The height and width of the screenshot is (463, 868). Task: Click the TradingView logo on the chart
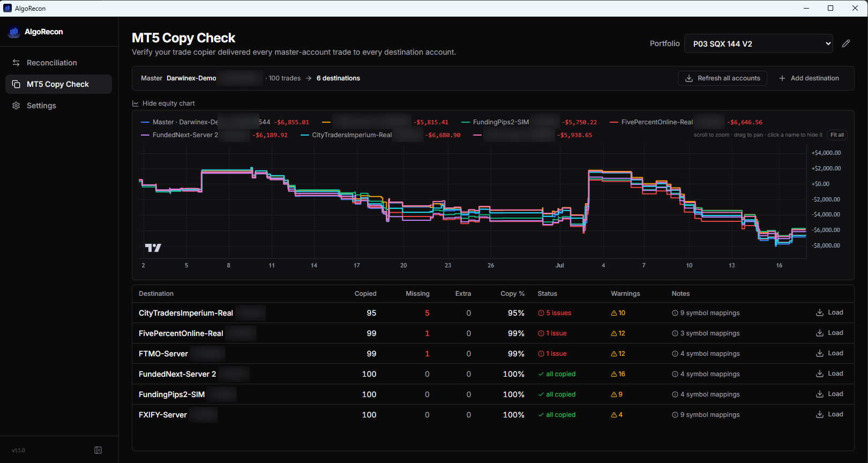point(153,248)
